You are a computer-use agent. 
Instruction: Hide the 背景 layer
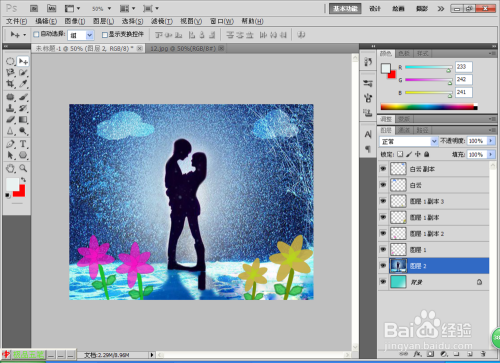tap(383, 282)
